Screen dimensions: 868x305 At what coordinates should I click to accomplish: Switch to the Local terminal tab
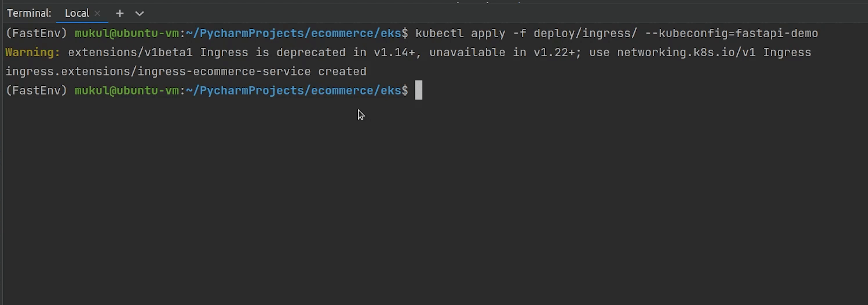point(77,13)
